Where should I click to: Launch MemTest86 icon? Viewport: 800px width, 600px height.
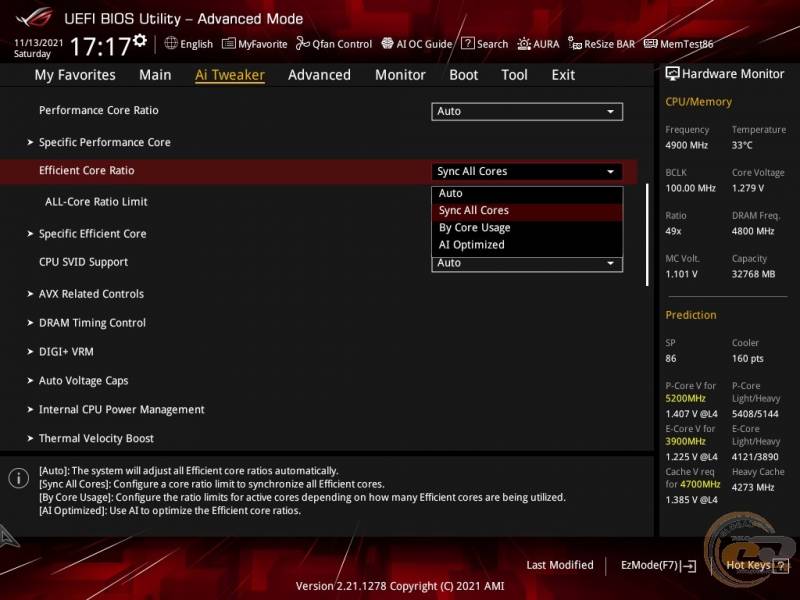pyautogui.click(x=651, y=43)
